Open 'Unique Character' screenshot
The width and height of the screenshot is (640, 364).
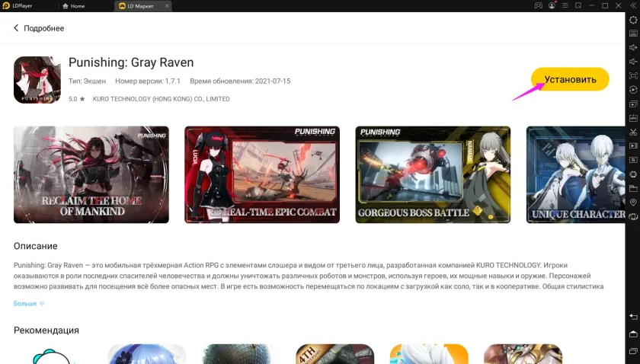tap(575, 174)
